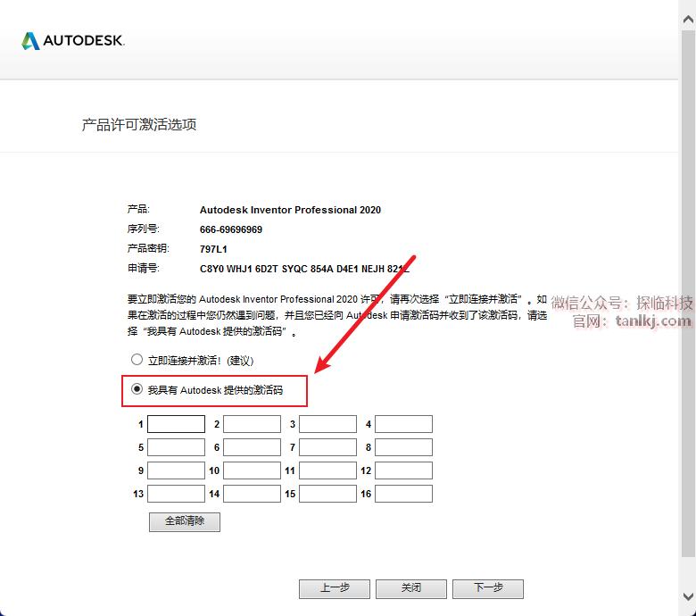Click activation code field 14
This screenshot has width=696, height=616.
click(x=253, y=494)
